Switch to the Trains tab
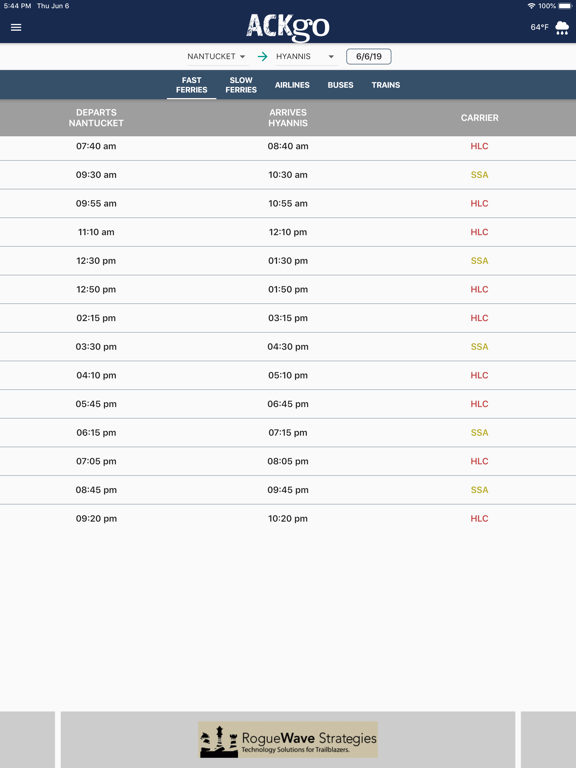 click(x=386, y=85)
